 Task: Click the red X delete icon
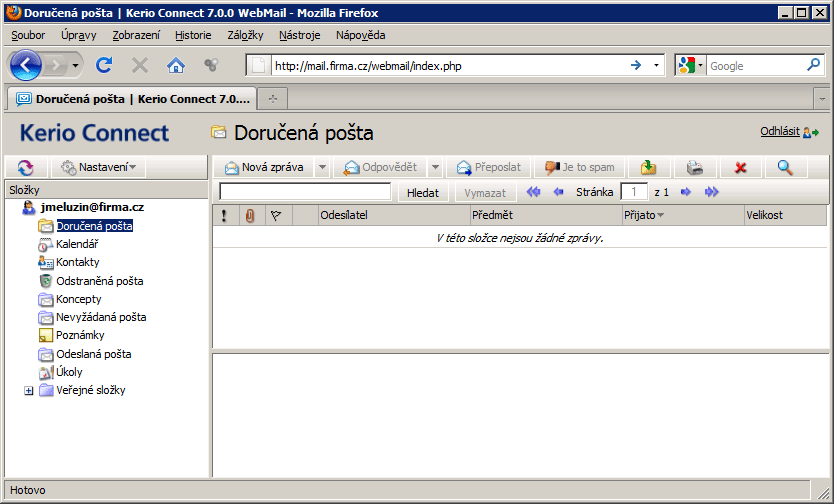pyautogui.click(x=740, y=167)
